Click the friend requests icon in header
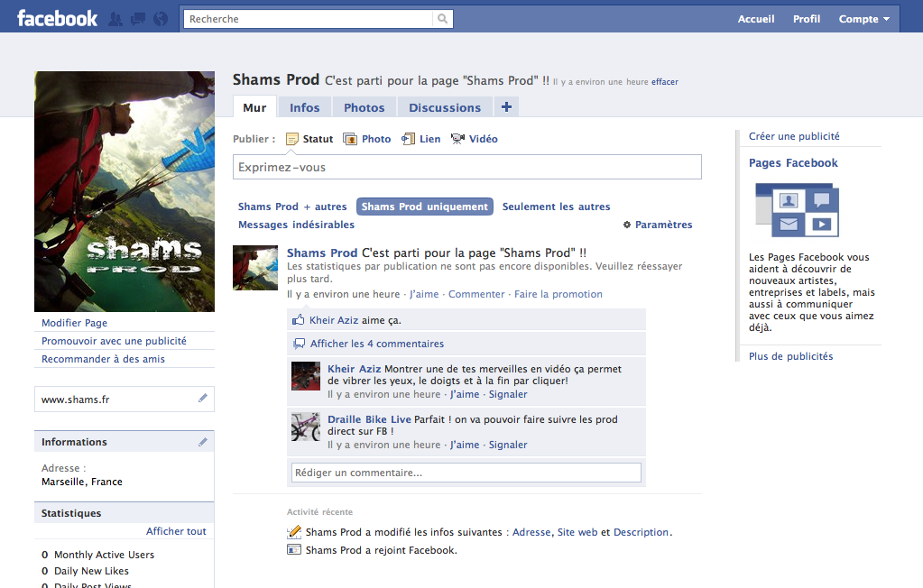Screen dimensions: 923x588 (x=115, y=19)
